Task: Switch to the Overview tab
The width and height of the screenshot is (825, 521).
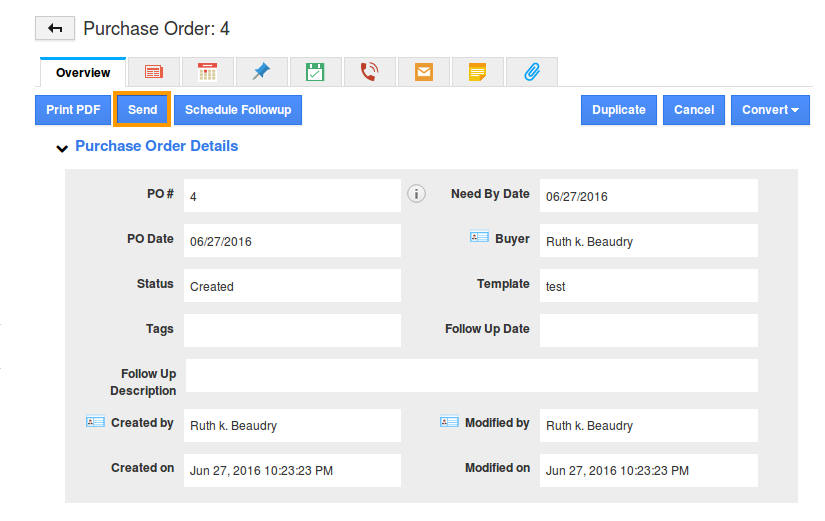Action: 83,73
